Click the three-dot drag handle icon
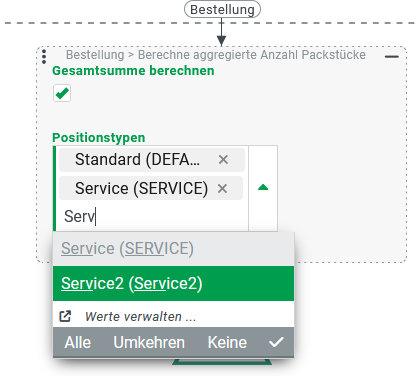The height and width of the screenshot is (376, 420). click(44, 57)
